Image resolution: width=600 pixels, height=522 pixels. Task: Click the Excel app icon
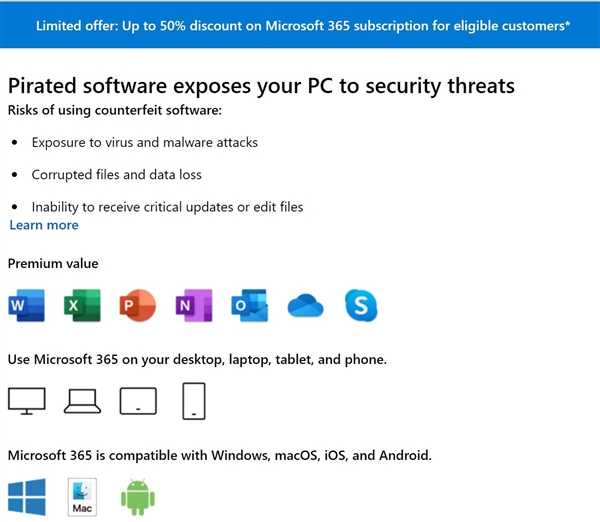click(x=81, y=305)
